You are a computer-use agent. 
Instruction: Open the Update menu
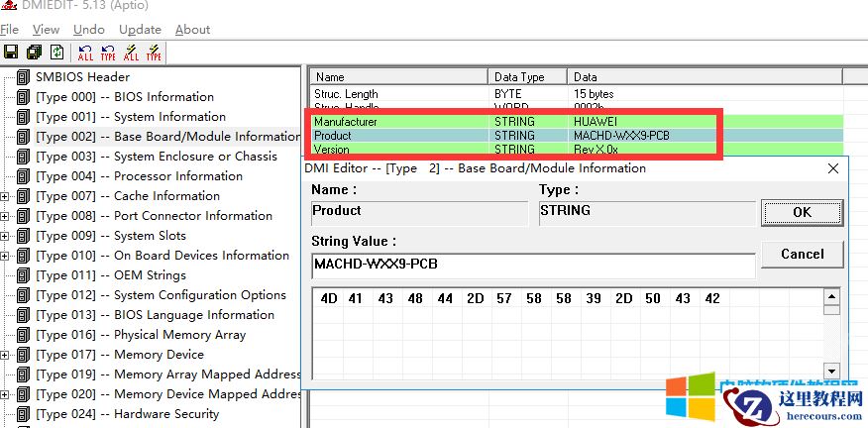pyautogui.click(x=140, y=30)
